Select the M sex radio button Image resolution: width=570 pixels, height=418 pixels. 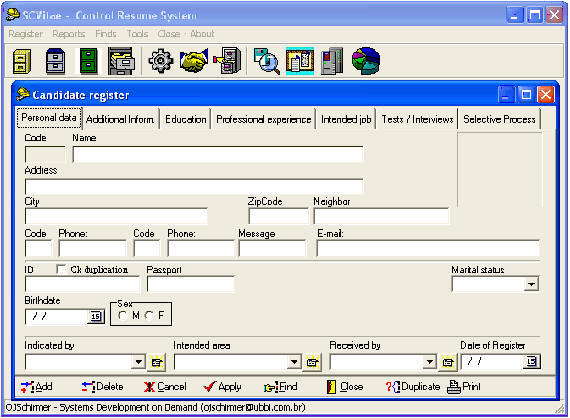(123, 315)
